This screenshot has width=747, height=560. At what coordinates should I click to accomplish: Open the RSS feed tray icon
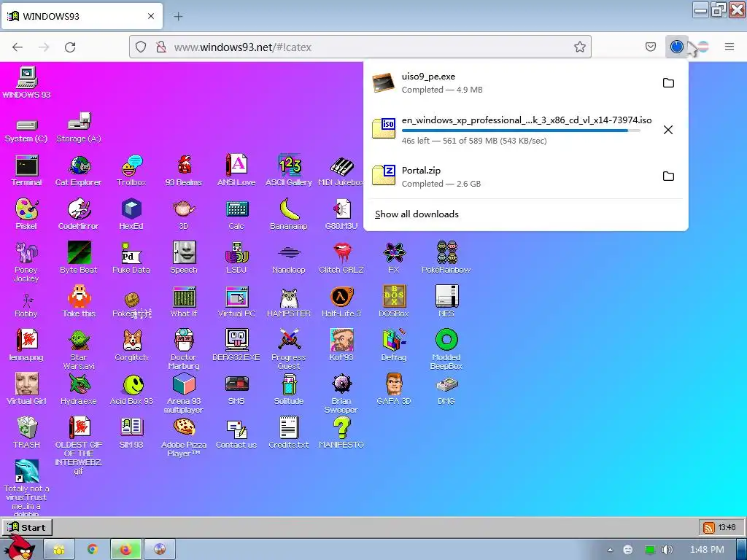click(709, 528)
